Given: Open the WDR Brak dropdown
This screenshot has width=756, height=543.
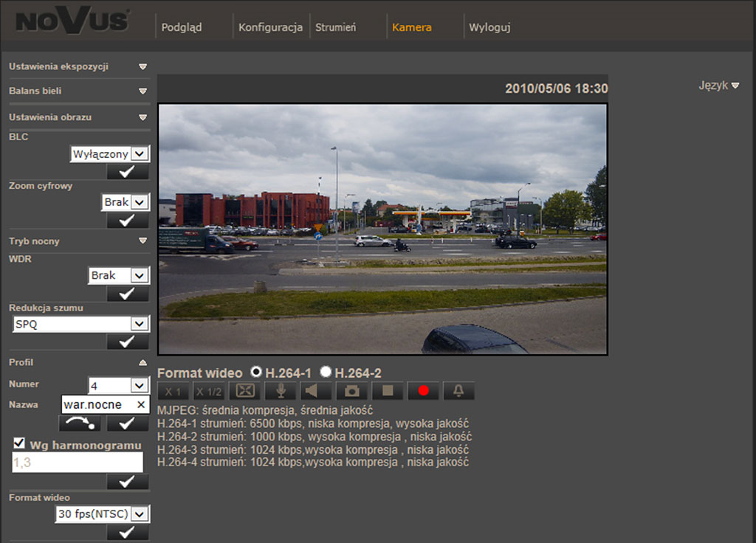Looking at the screenshot, I should 119,275.
